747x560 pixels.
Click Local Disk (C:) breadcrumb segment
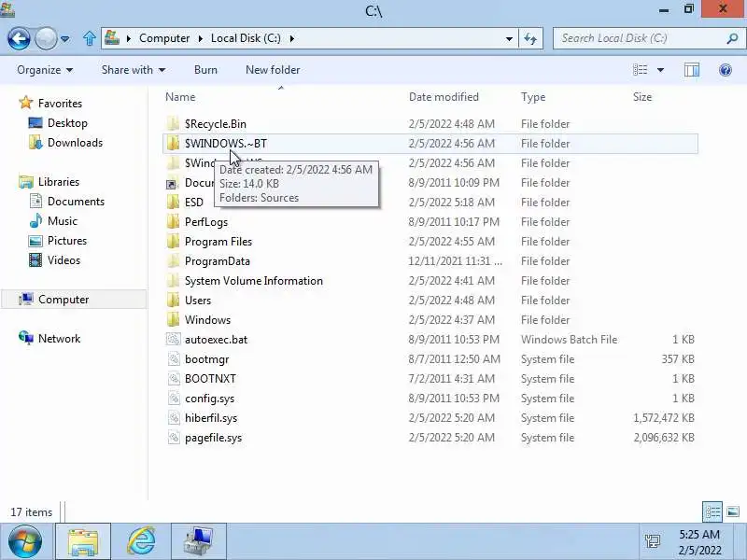246,38
